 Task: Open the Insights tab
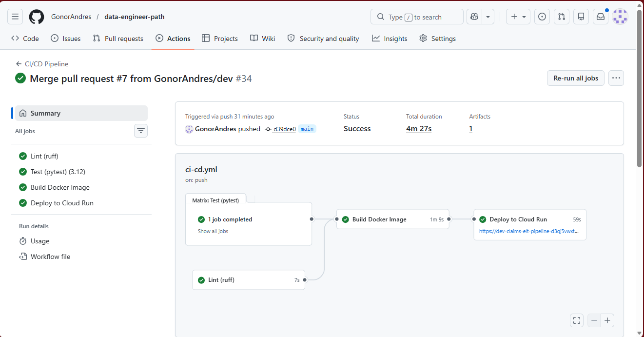[390, 39]
